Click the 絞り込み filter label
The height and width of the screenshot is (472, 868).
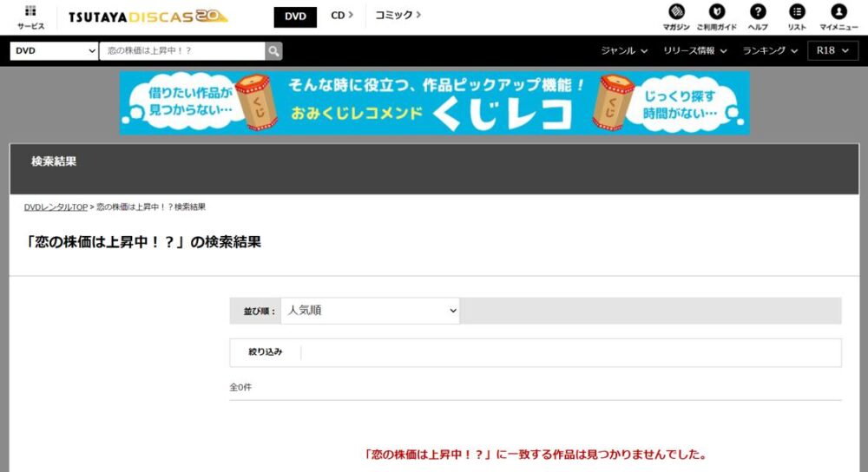(x=265, y=352)
